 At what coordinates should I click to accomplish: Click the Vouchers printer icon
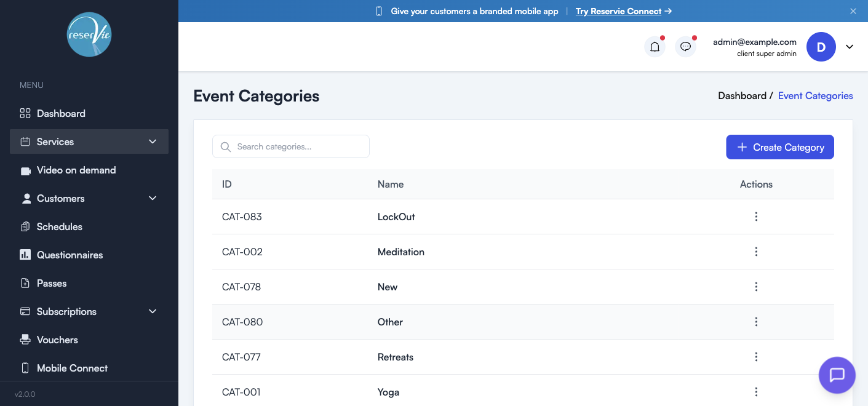tap(25, 340)
